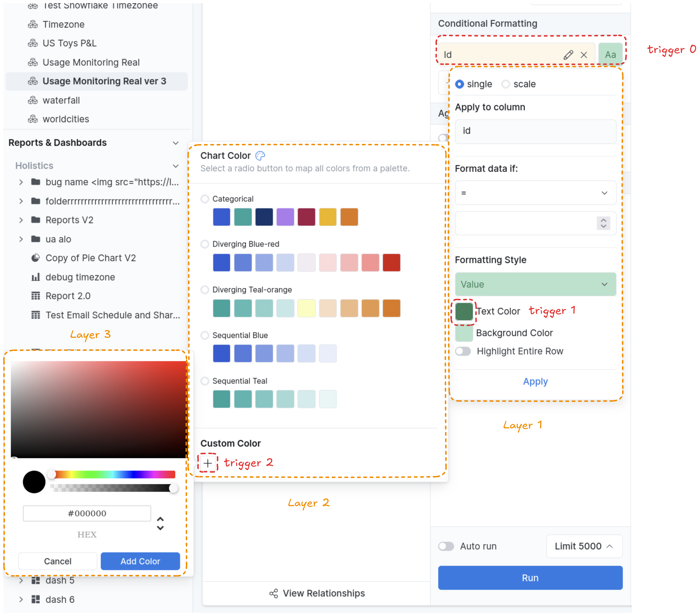Click the table icon beside Report 2.0

tap(36, 296)
